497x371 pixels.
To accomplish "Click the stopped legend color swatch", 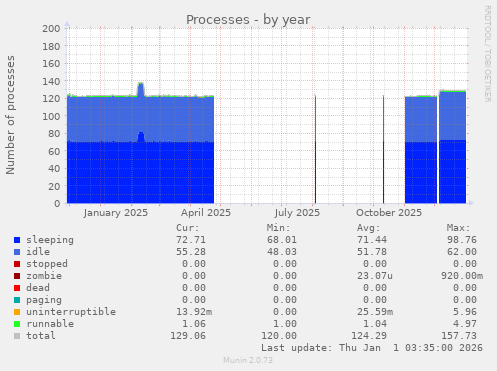I will (x=17, y=264).
